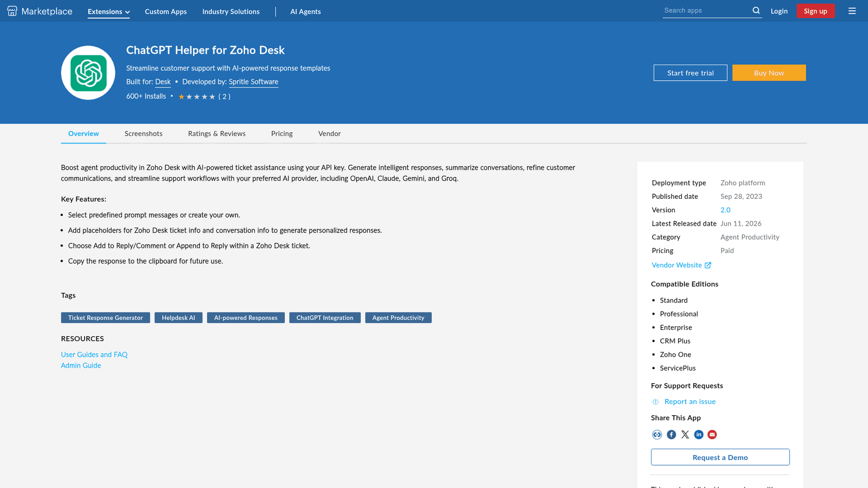Switch to the Pricing tab
Image resolution: width=868 pixels, height=488 pixels.
pyautogui.click(x=282, y=134)
